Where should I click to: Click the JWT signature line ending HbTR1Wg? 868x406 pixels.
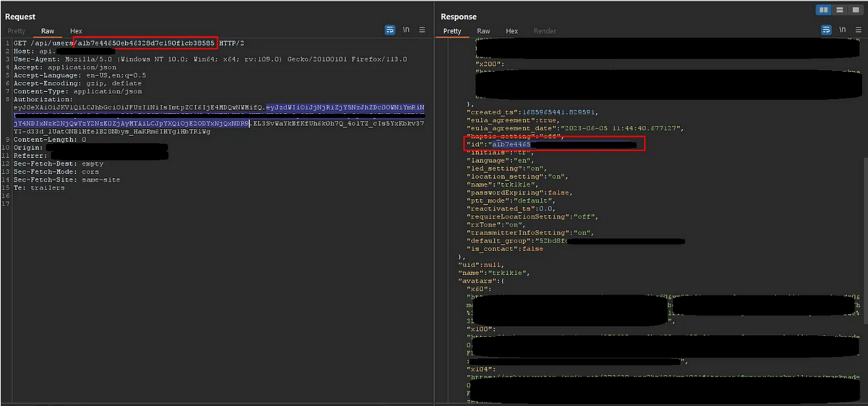pos(112,131)
